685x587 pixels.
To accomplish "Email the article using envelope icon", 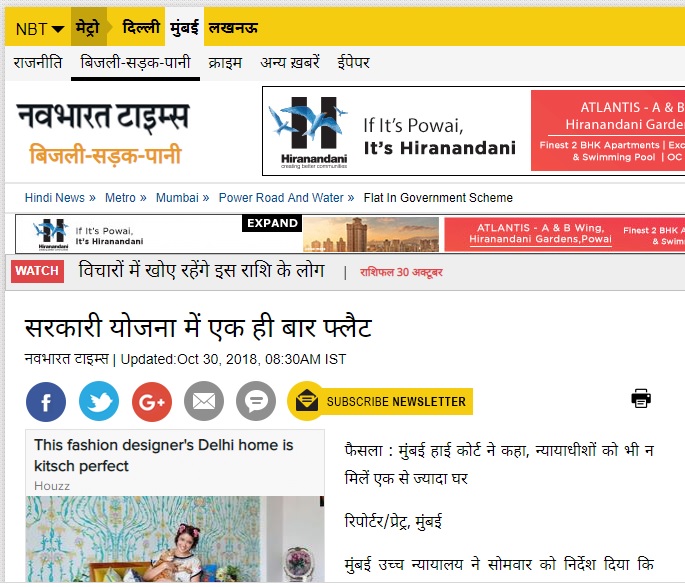I will coord(204,401).
